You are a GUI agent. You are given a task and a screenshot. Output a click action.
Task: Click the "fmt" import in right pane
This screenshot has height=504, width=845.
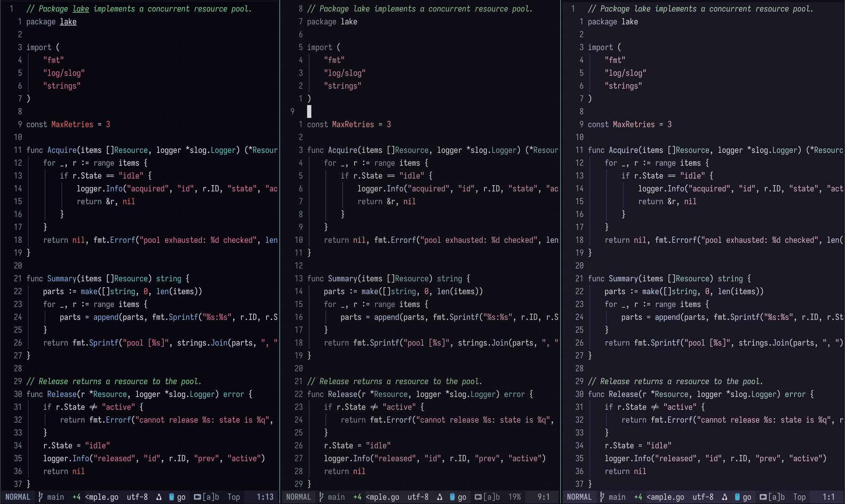(615, 60)
